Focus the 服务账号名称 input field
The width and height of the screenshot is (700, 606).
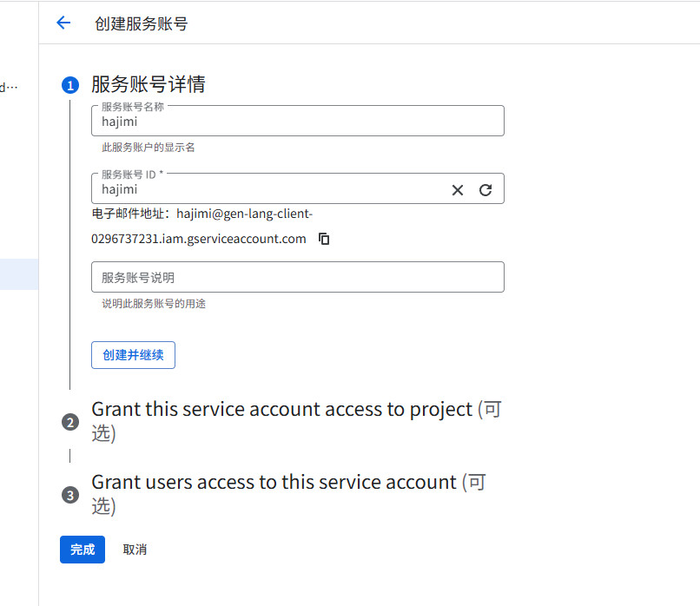pyautogui.click(x=297, y=122)
